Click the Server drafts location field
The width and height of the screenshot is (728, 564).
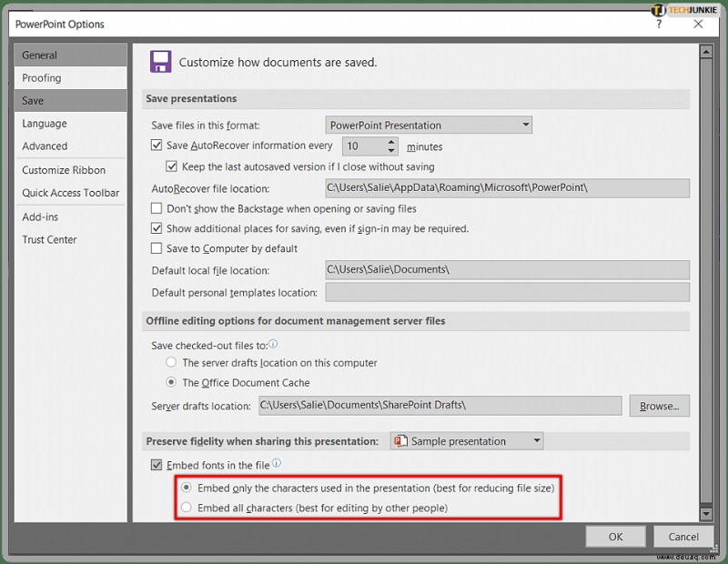coord(440,405)
